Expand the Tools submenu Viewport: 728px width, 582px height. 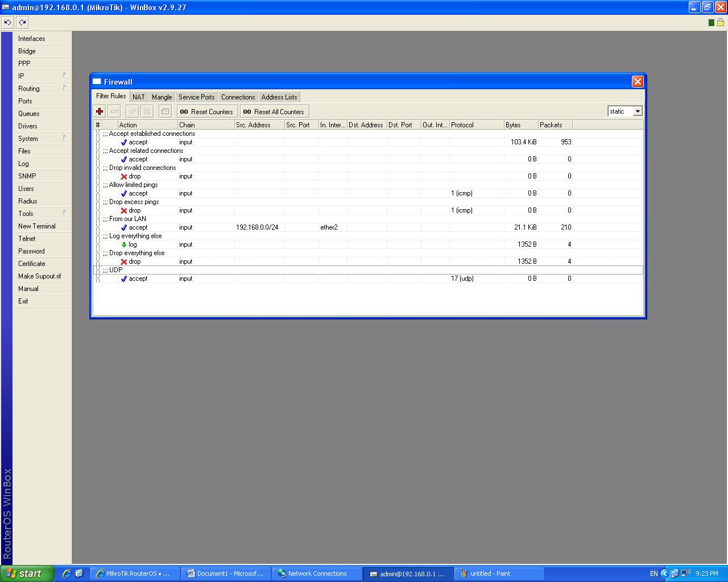(x=43, y=213)
